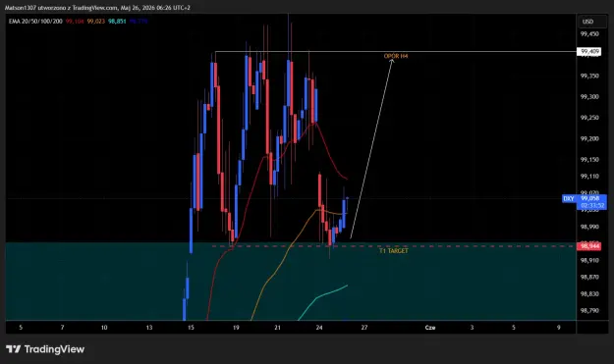Click the 98,990 price axis label

[589, 227]
